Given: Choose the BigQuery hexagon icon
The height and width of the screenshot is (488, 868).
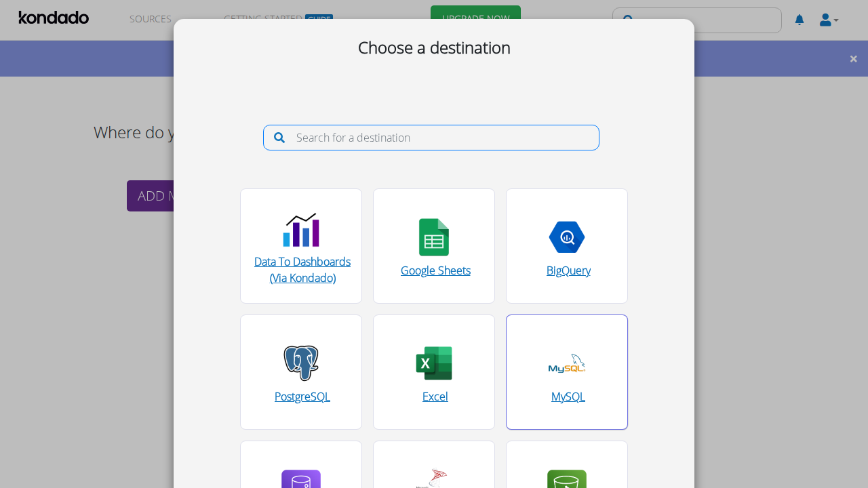Looking at the screenshot, I should click(x=567, y=237).
